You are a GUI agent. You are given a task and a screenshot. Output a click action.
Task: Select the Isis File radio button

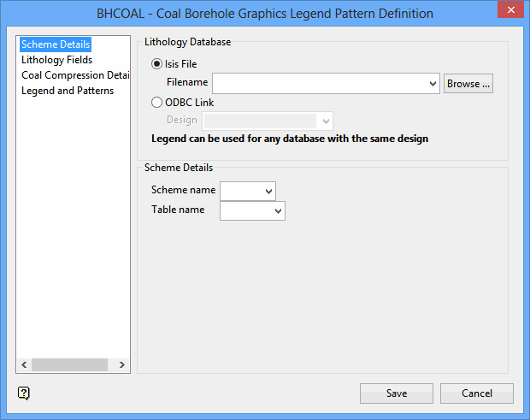click(156, 64)
